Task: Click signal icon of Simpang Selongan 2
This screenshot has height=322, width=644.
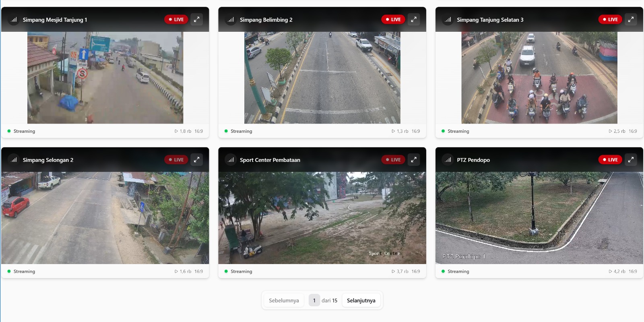Action: 14,160
